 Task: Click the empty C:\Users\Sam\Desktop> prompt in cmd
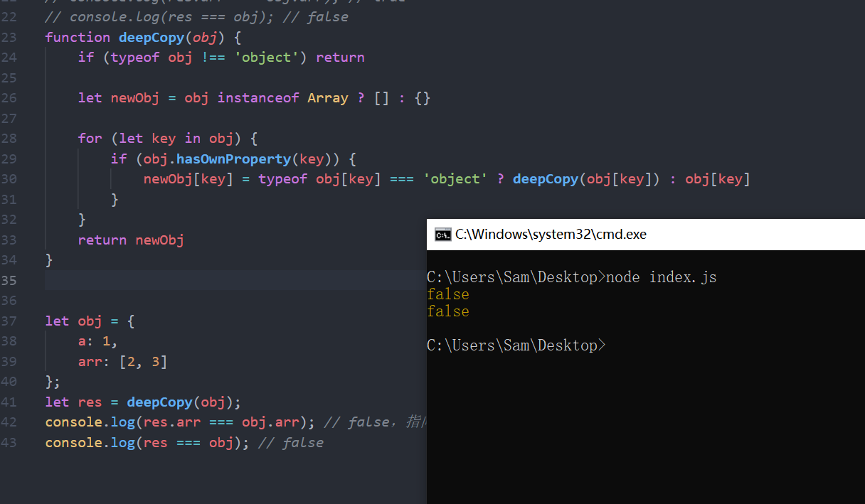(516, 345)
